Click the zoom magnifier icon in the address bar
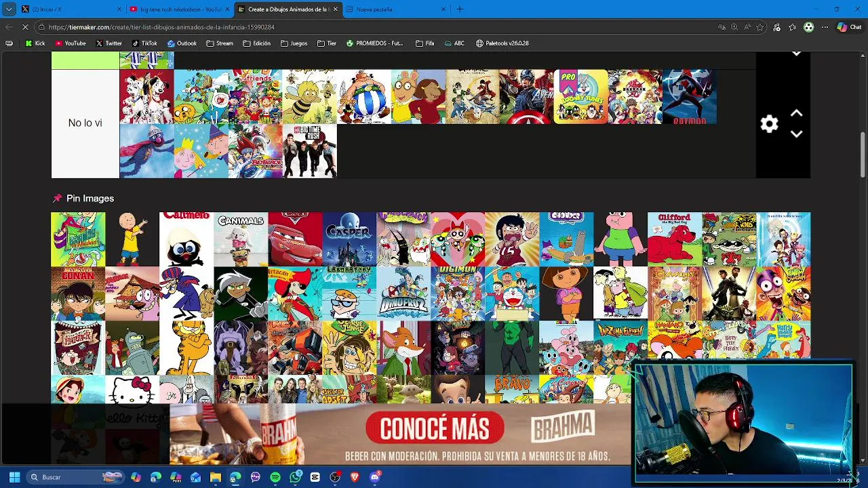868x488 pixels. click(734, 27)
